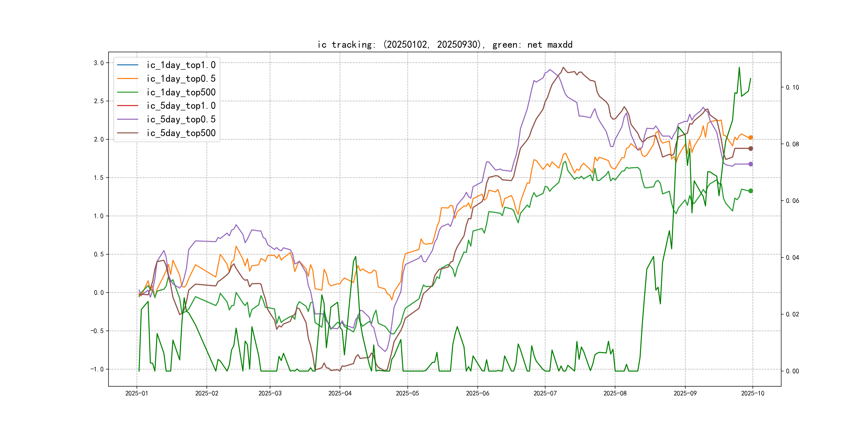
Task: Click the purple line swatch in legend
Action: click(127, 119)
